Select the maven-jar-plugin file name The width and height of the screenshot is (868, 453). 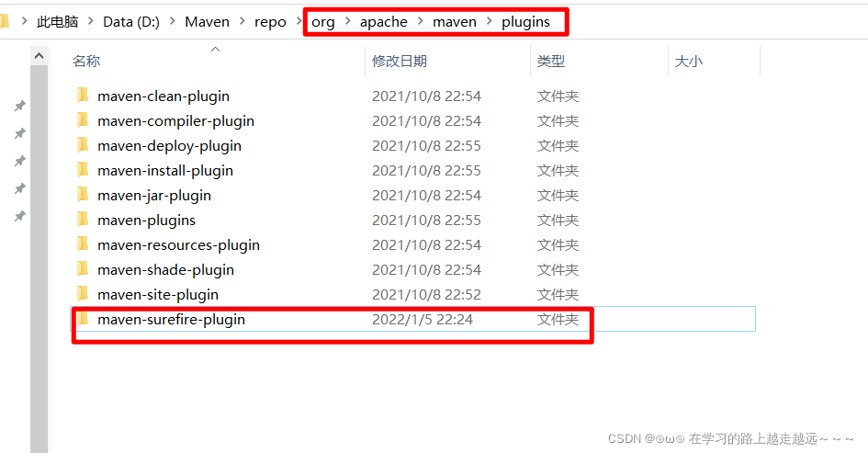[154, 196]
